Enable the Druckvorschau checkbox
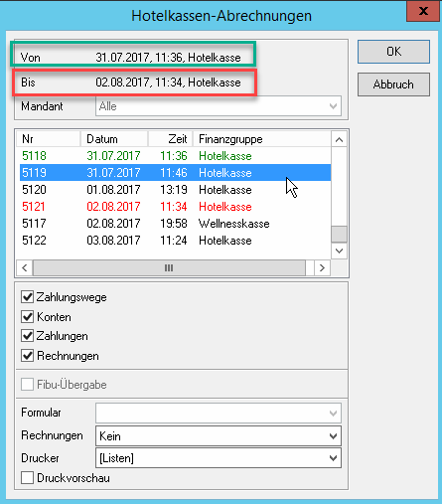This screenshot has height=504, width=442. click(27, 478)
